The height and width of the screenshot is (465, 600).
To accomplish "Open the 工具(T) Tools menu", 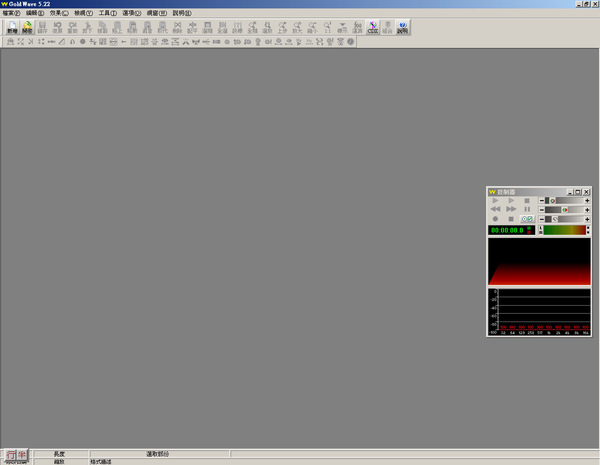I will (x=108, y=13).
